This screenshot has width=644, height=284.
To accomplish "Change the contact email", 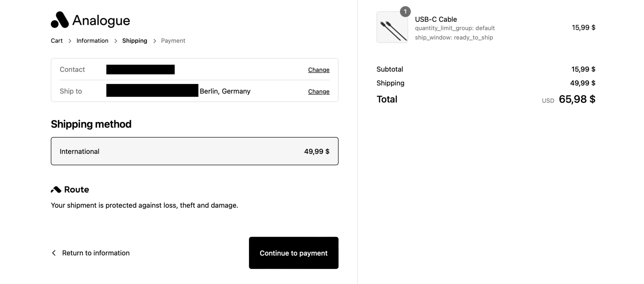I will pos(318,70).
